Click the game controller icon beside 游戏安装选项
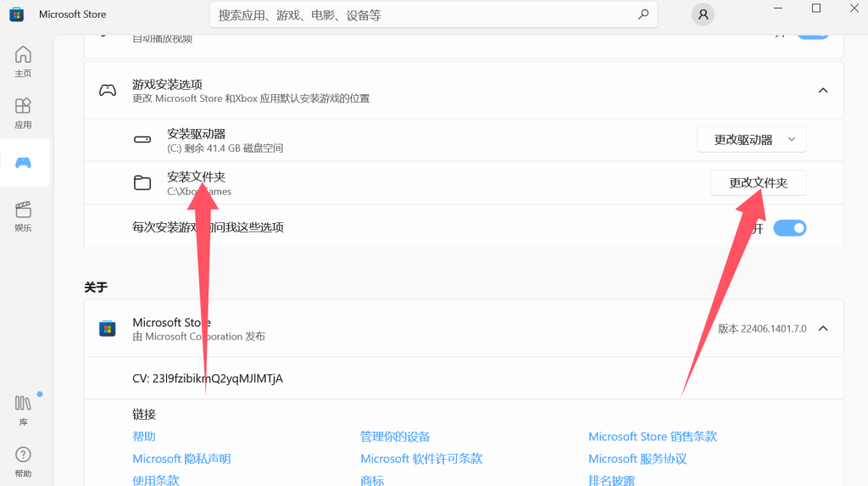868x486 pixels. 108,90
